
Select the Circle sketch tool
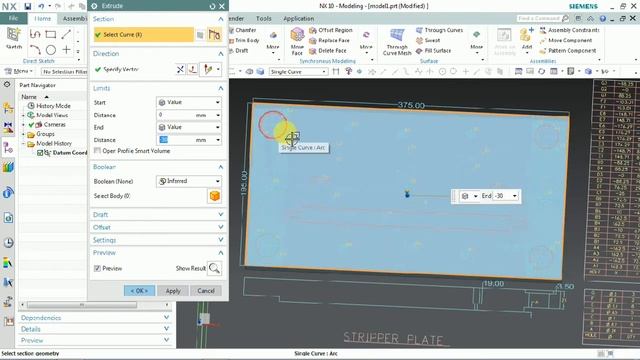(x=51, y=50)
